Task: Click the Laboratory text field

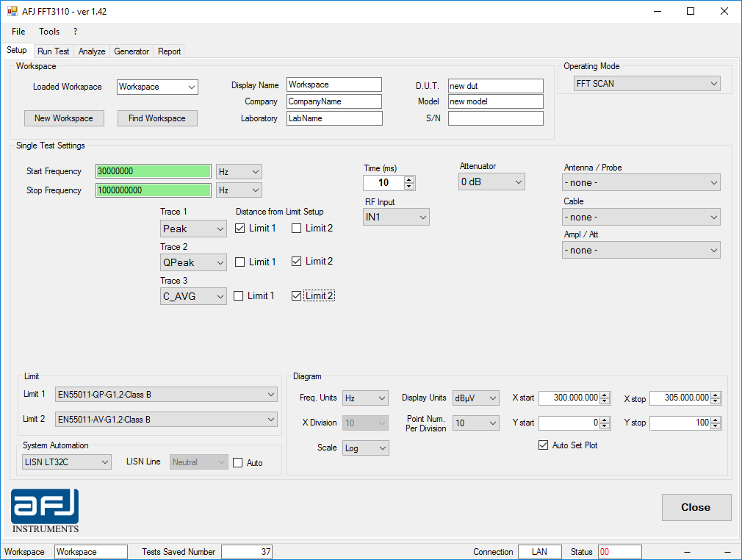Action: coord(334,118)
